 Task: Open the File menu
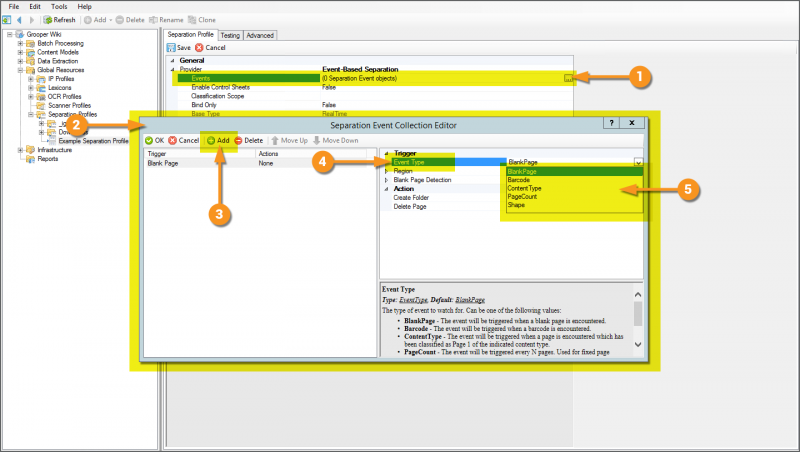pyautogui.click(x=14, y=7)
